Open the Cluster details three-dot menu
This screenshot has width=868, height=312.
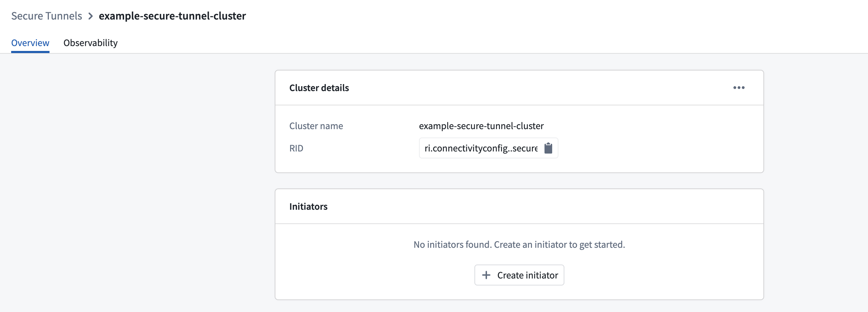739,88
